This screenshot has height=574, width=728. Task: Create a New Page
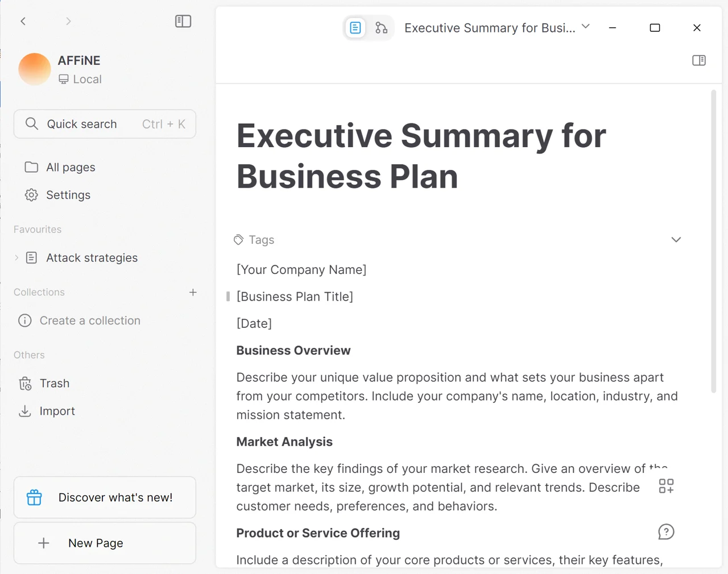point(105,543)
